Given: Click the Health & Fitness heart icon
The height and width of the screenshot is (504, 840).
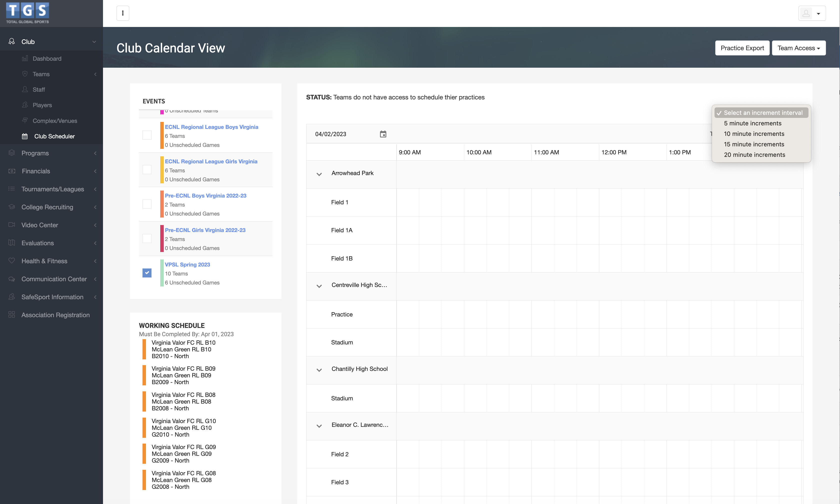Looking at the screenshot, I should click(11, 261).
